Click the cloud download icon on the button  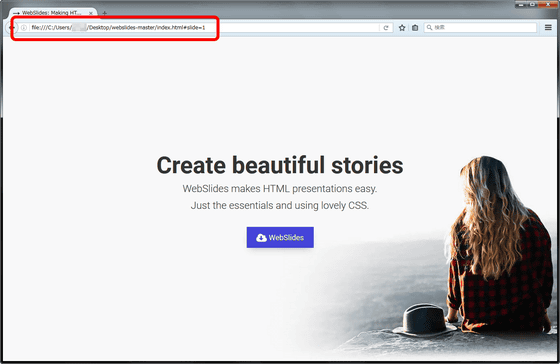click(261, 238)
